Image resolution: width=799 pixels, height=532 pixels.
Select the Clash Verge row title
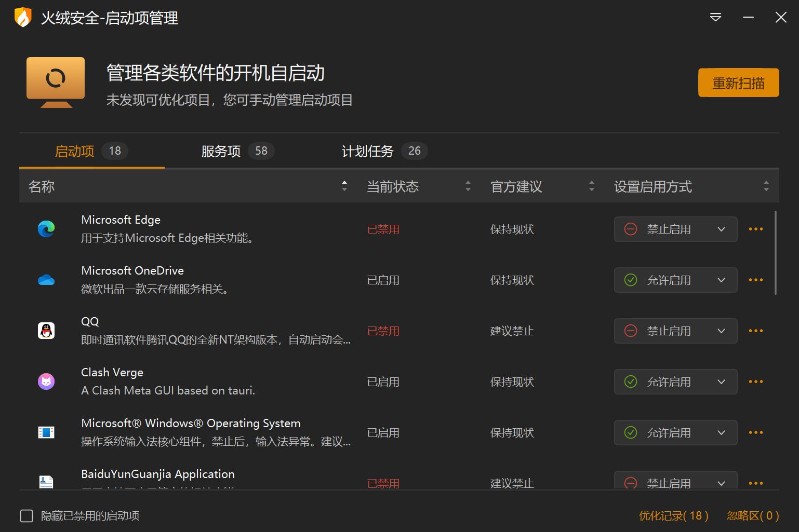tap(112, 372)
